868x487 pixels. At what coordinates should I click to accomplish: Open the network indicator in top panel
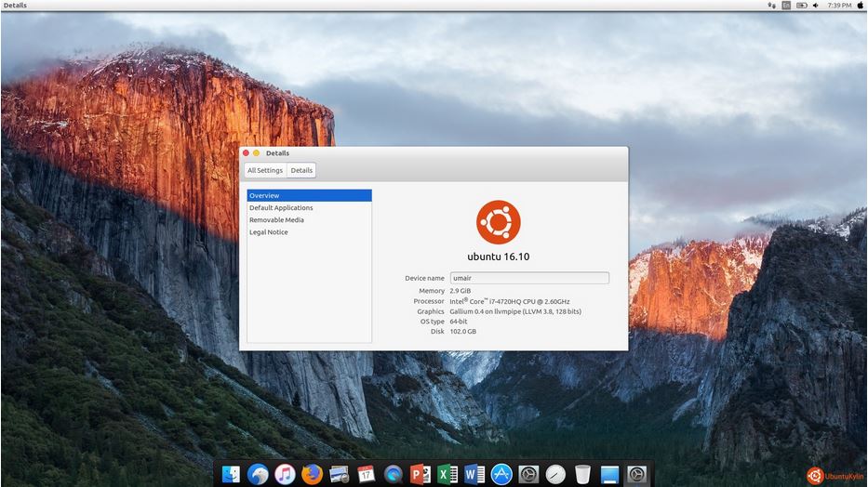(771, 5)
